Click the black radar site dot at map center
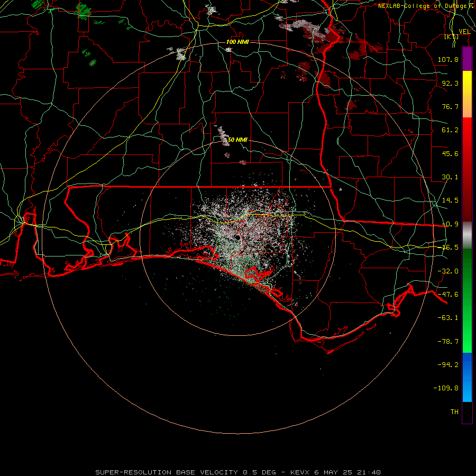This screenshot has height=476, width=476. (x=237, y=237)
